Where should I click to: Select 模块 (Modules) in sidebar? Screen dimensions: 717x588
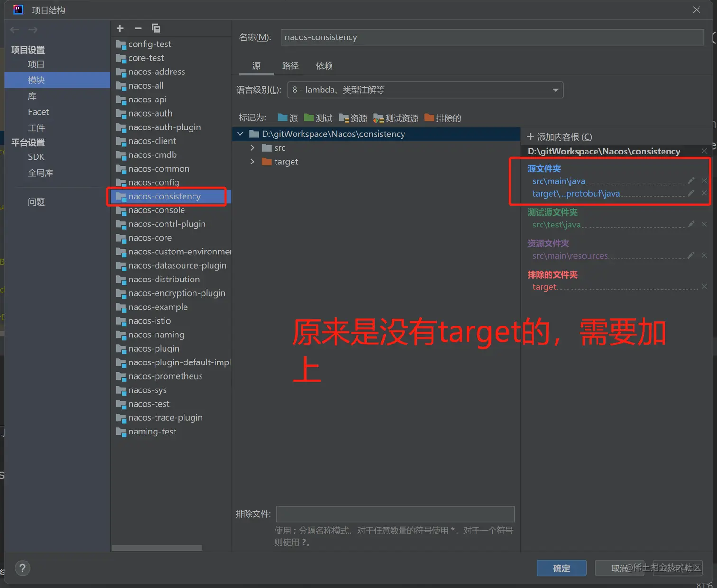coord(57,80)
